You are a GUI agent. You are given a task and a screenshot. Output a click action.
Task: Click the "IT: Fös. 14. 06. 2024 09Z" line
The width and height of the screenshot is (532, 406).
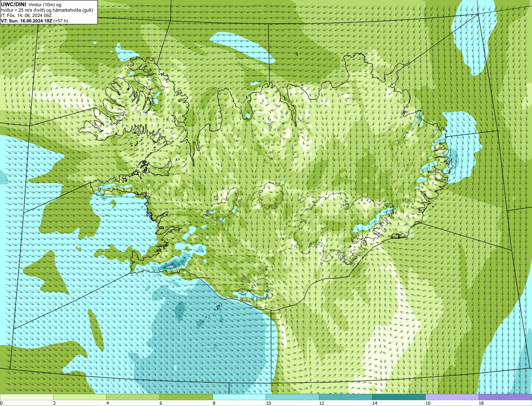tap(27, 15)
